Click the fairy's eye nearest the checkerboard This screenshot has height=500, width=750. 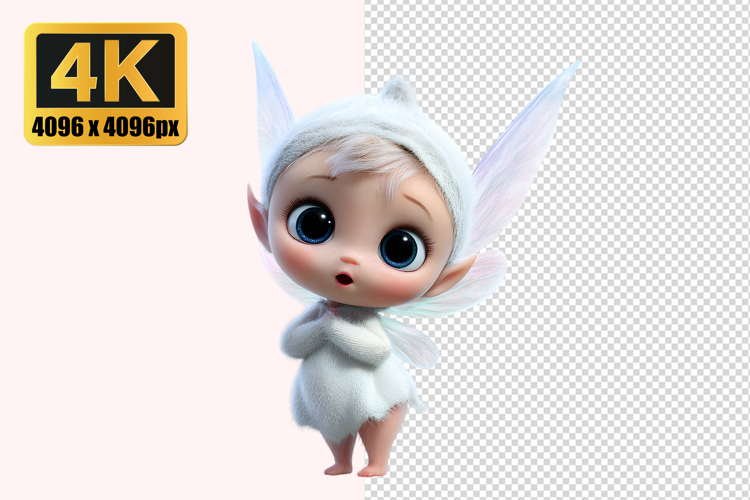[x=401, y=247]
